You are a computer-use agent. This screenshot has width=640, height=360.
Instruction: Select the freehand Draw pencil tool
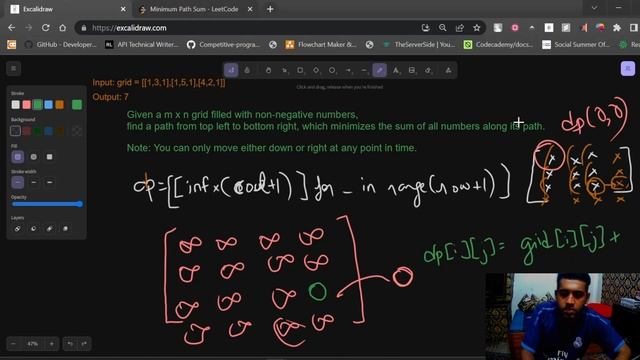tap(380, 70)
